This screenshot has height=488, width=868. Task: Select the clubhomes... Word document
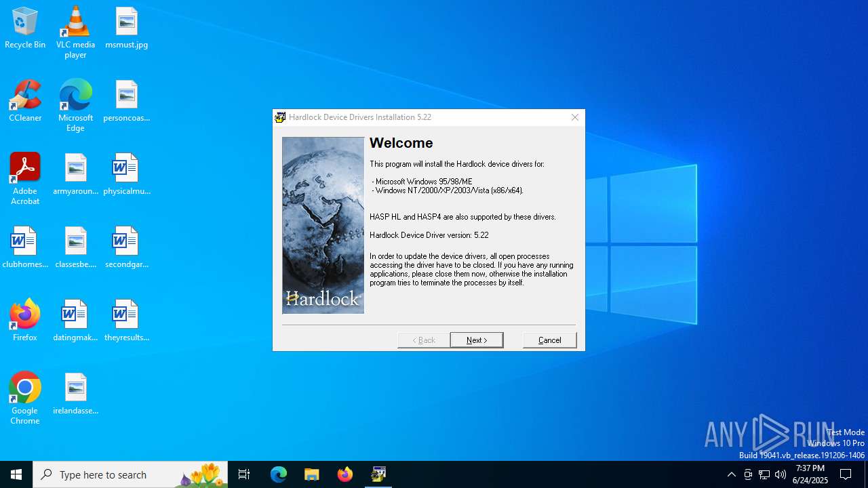click(25, 248)
